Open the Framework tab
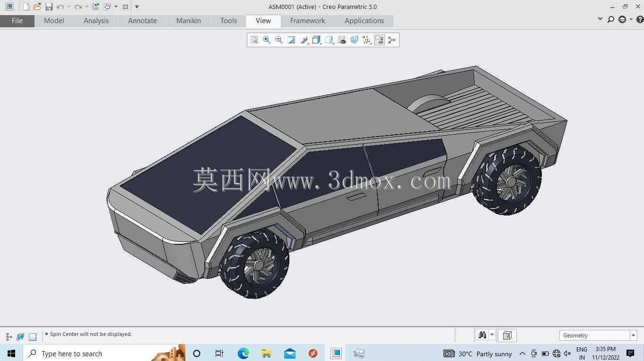 [307, 21]
